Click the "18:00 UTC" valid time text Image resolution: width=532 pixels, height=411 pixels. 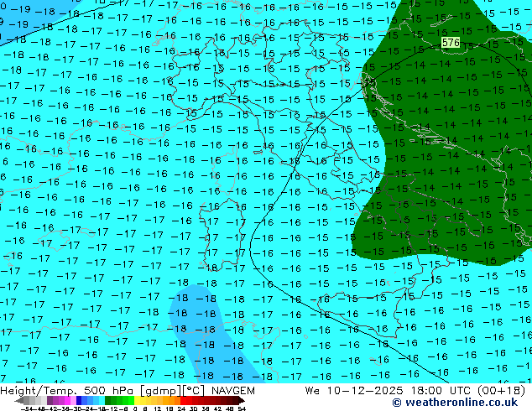[x=442, y=391]
